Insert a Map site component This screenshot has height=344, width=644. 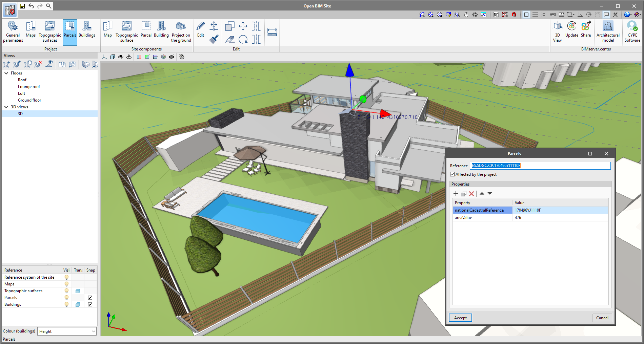(108, 29)
